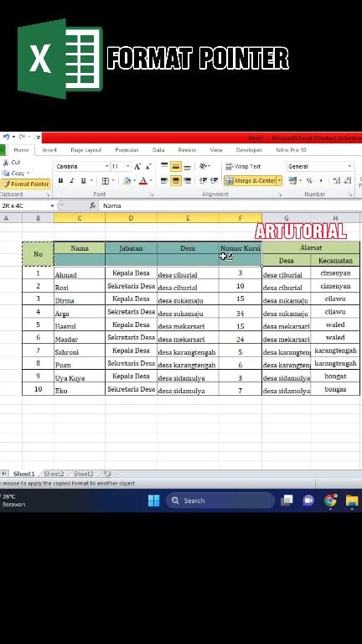The width and height of the screenshot is (362, 644).
Task: Switch to Sheet2 worksheet tab
Action: point(54,474)
